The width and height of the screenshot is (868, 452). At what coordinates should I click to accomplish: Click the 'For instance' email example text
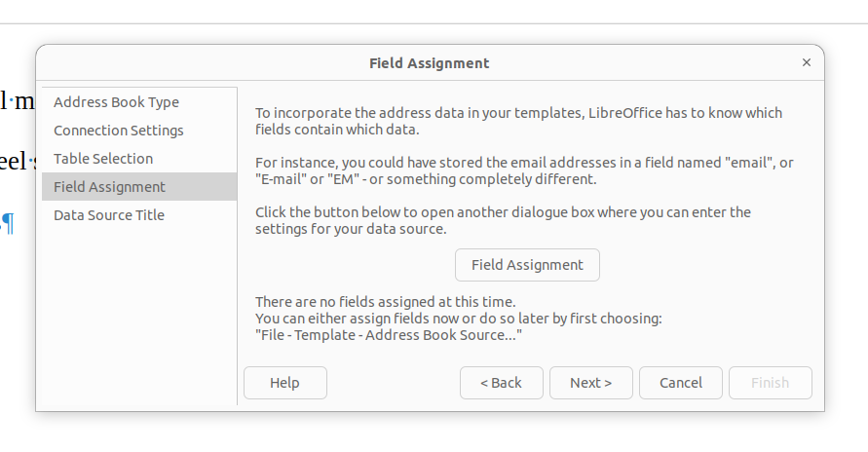click(x=524, y=170)
